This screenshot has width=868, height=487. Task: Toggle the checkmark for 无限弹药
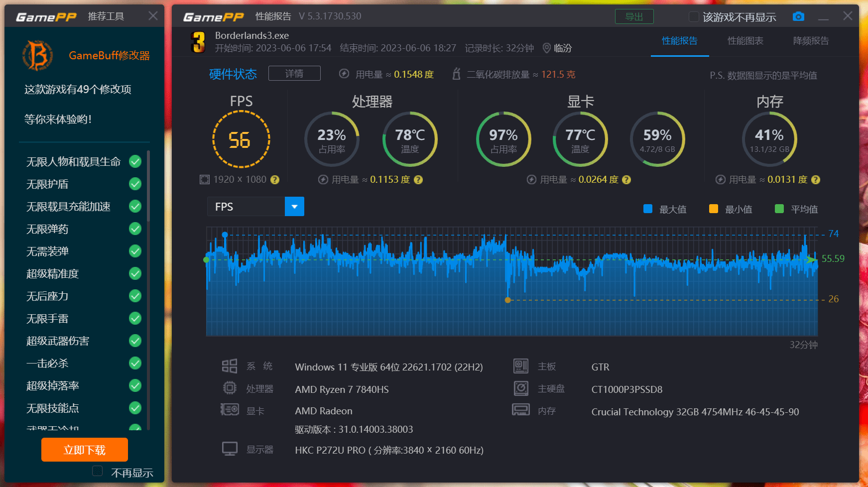coord(135,229)
